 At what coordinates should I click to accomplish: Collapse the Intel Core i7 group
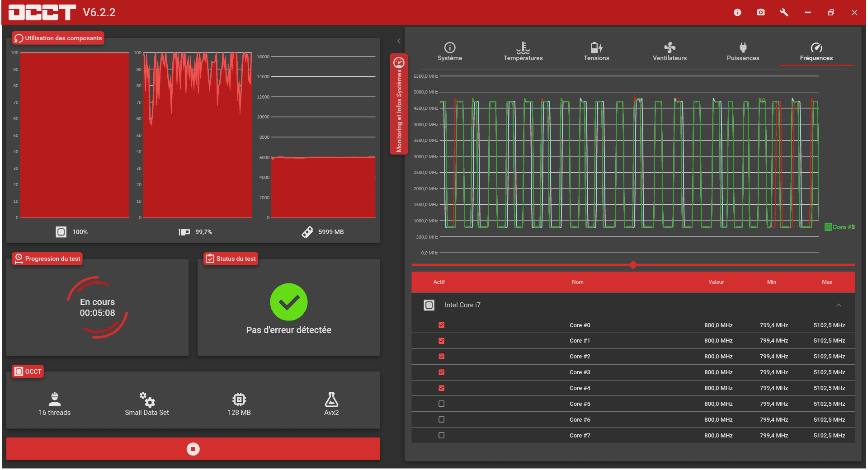(x=839, y=305)
